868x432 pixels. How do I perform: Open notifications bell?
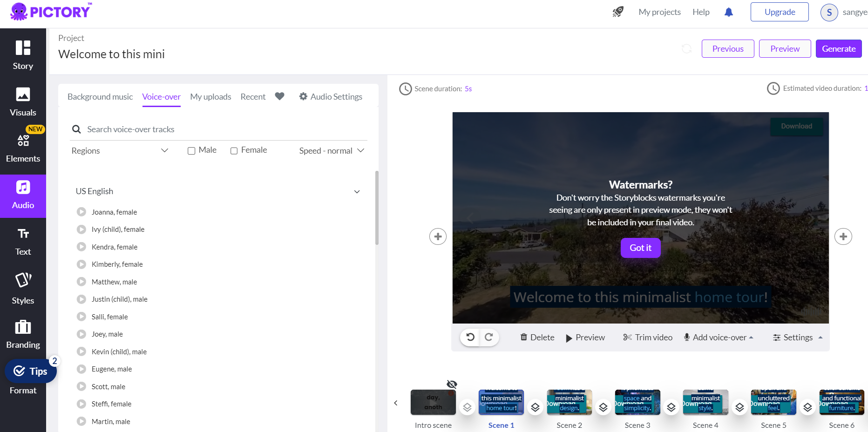pos(729,12)
